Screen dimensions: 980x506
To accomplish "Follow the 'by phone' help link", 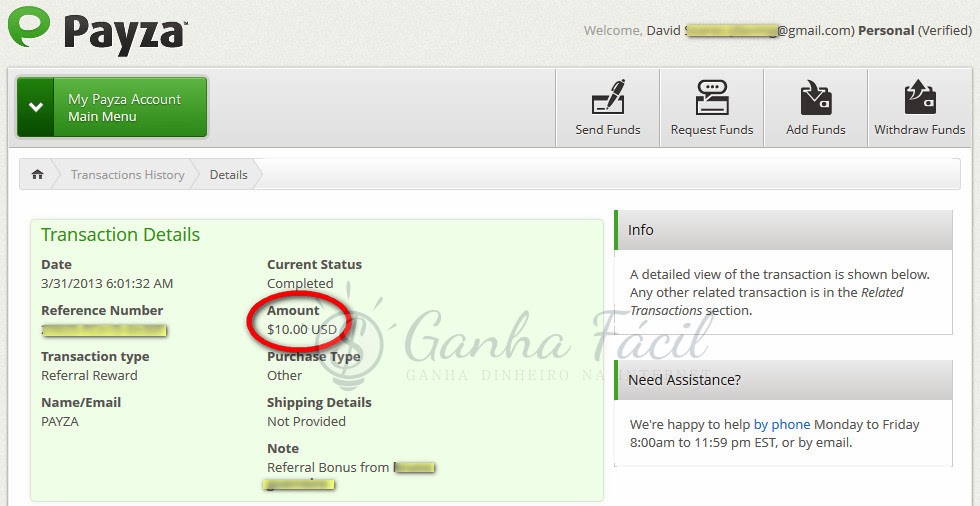I will pos(782,425).
